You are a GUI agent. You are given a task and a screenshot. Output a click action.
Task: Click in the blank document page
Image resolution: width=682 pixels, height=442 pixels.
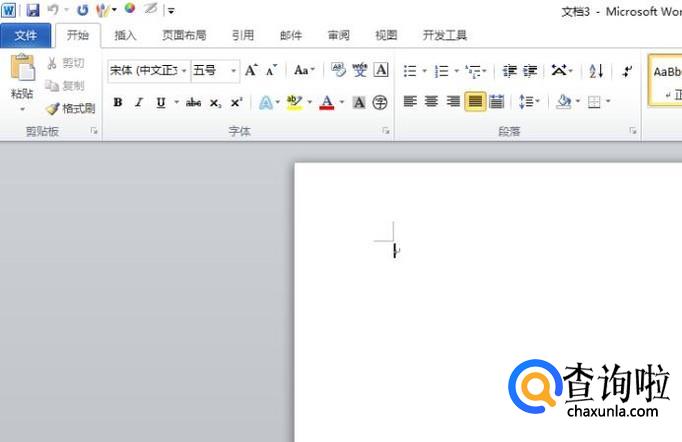point(488,302)
